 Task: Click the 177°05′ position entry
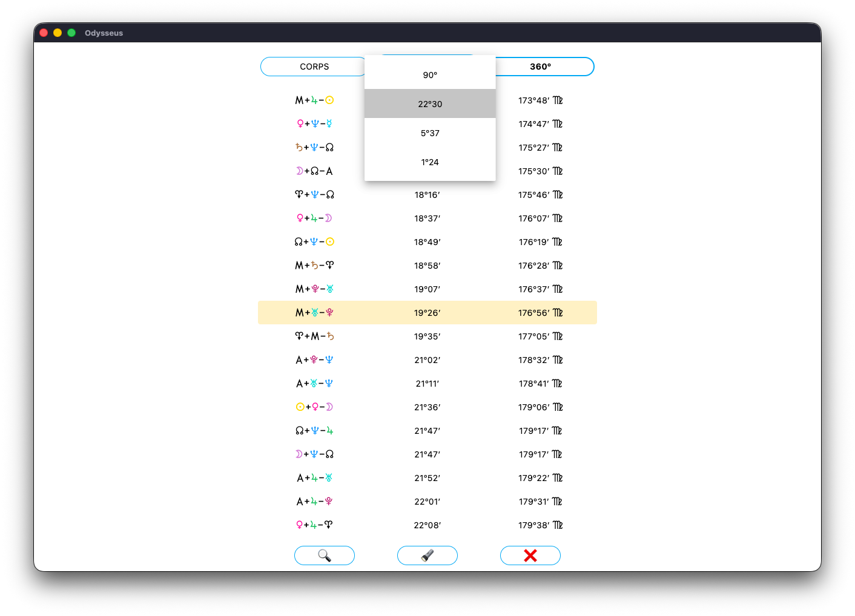coord(540,336)
